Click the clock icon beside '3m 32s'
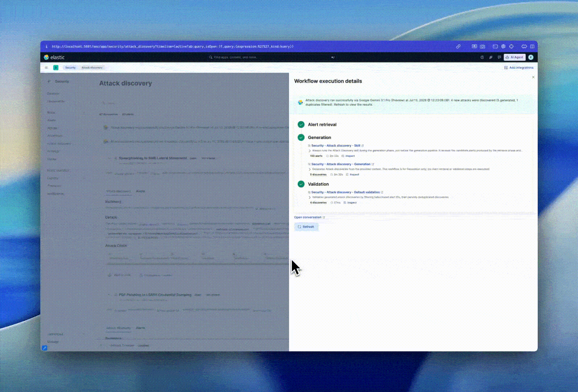 tap(331, 175)
